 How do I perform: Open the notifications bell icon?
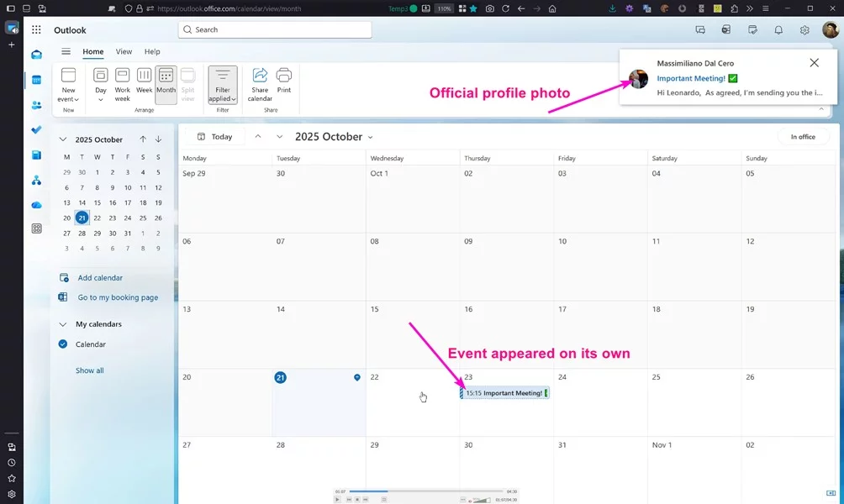click(778, 30)
